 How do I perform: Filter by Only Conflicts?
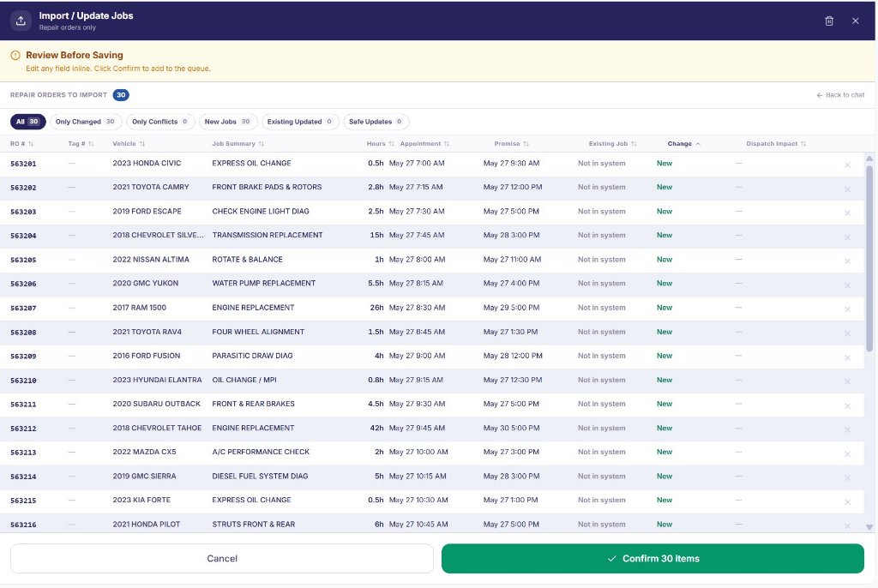pyautogui.click(x=160, y=122)
